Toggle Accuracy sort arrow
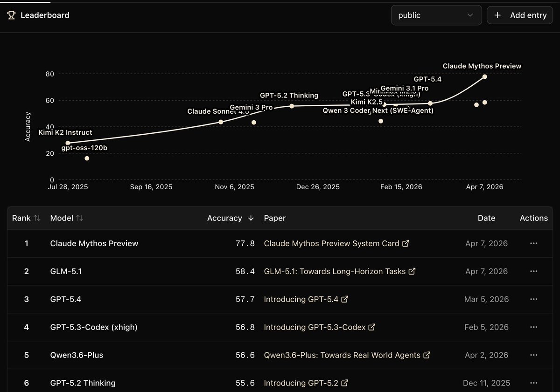Viewport: 560px width, 392px height. 251,218
